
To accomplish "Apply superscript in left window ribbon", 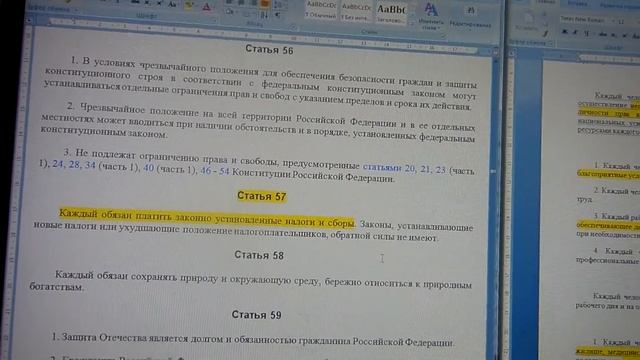I will tap(159, 3).
